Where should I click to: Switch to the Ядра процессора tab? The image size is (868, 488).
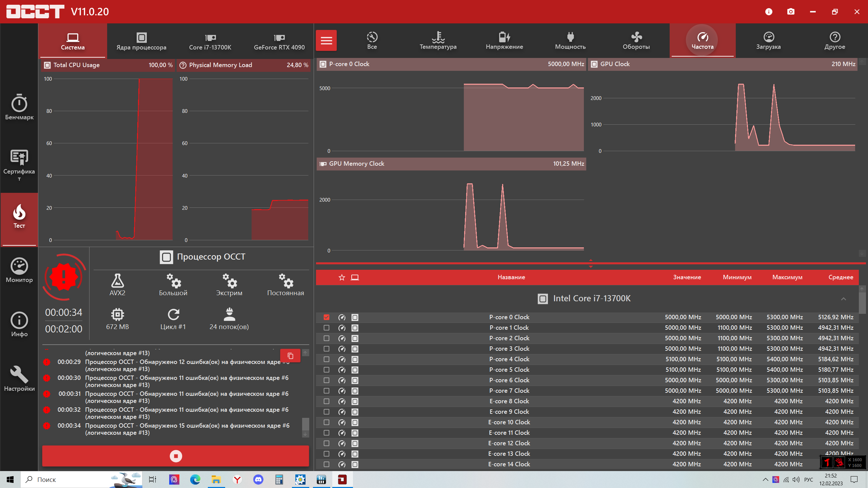click(x=141, y=41)
